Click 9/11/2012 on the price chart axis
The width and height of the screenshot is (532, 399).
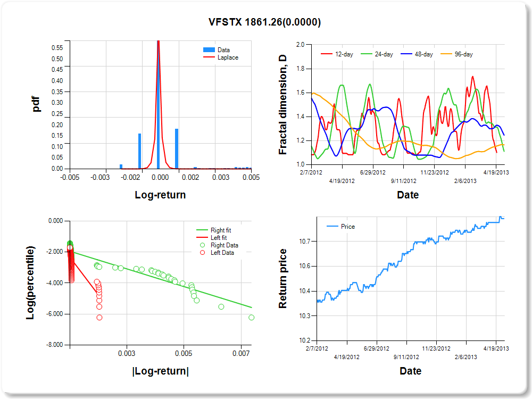406,357
